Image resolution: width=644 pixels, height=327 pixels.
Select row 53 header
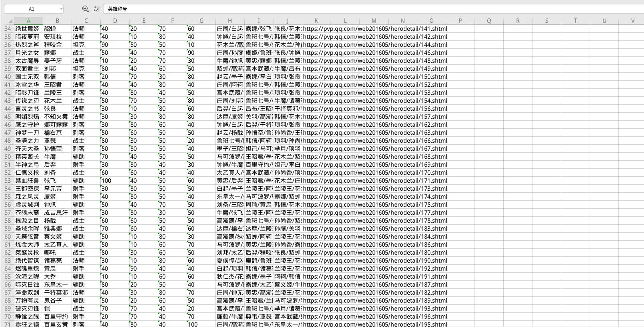coord(7,181)
